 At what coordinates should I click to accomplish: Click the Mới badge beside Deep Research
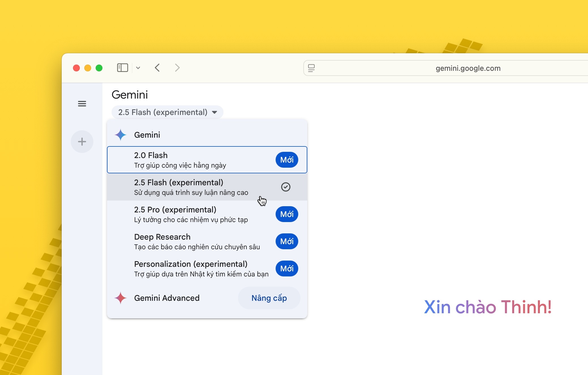click(287, 241)
